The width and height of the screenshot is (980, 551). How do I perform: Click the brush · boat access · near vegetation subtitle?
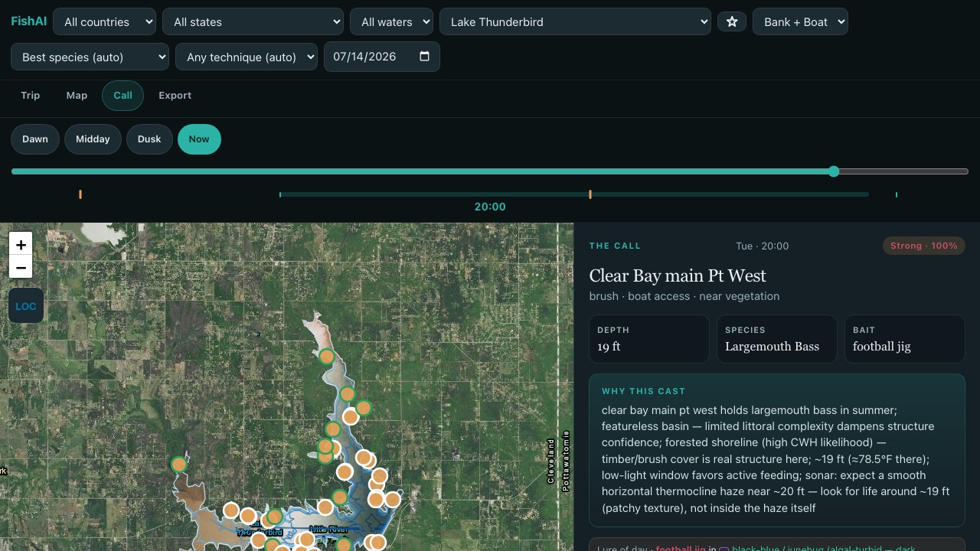pos(684,296)
